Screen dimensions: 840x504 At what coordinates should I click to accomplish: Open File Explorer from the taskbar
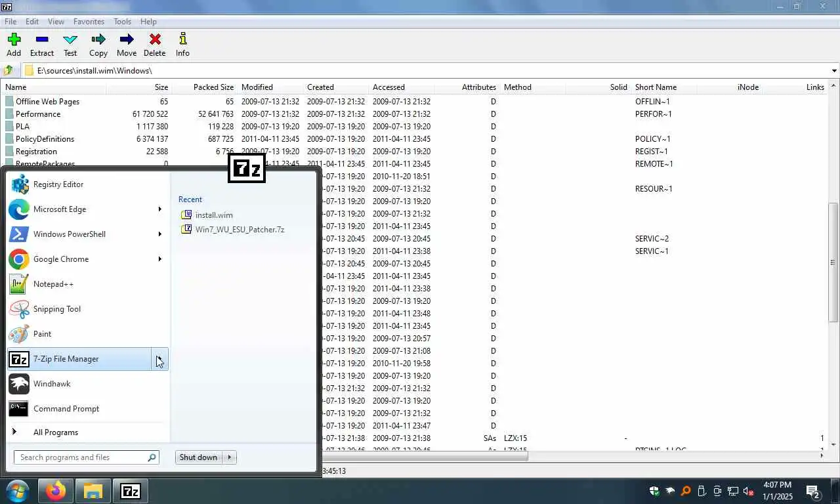[93, 491]
